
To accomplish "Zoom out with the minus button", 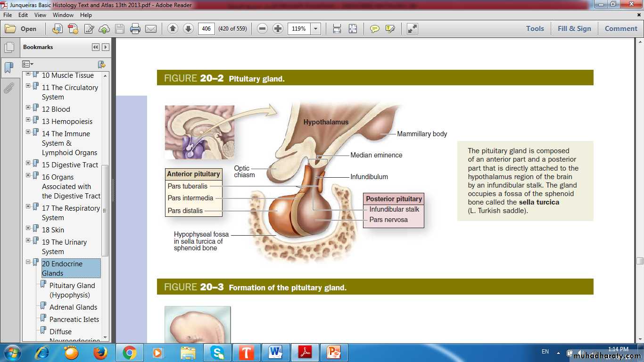I will pos(263,29).
